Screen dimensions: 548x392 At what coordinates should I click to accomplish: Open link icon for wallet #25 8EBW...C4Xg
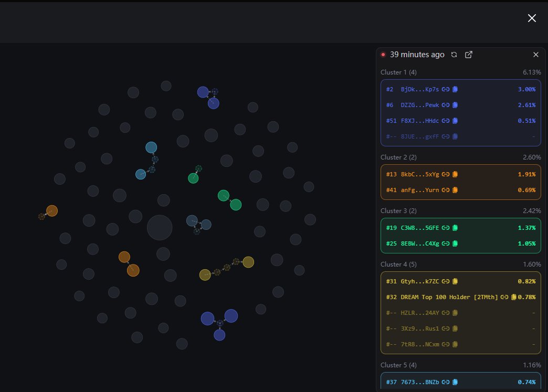coord(446,243)
